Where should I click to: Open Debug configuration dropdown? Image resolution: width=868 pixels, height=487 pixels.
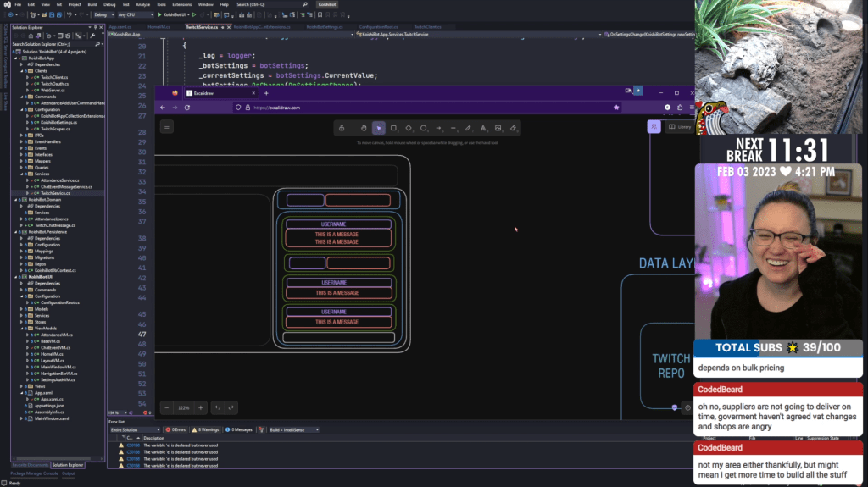click(x=103, y=15)
